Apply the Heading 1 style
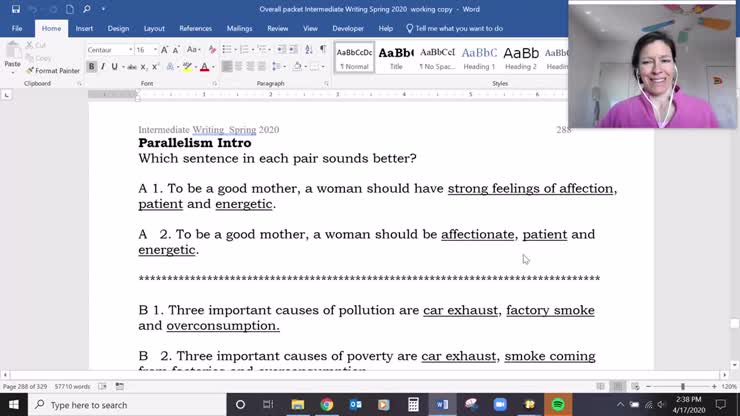Image resolution: width=740 pixels, height=416 pixels. point(479,57)
